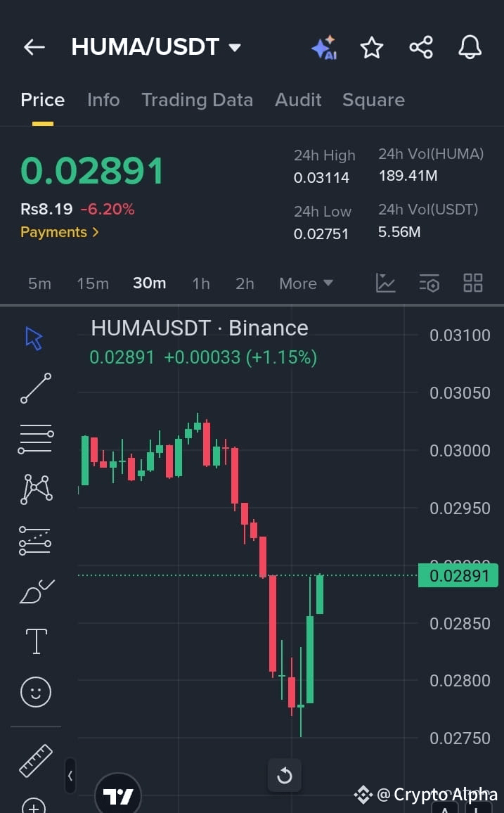Open the chart type line icon
This screenshot has width=504, height=813.
(x=385, y=283)
